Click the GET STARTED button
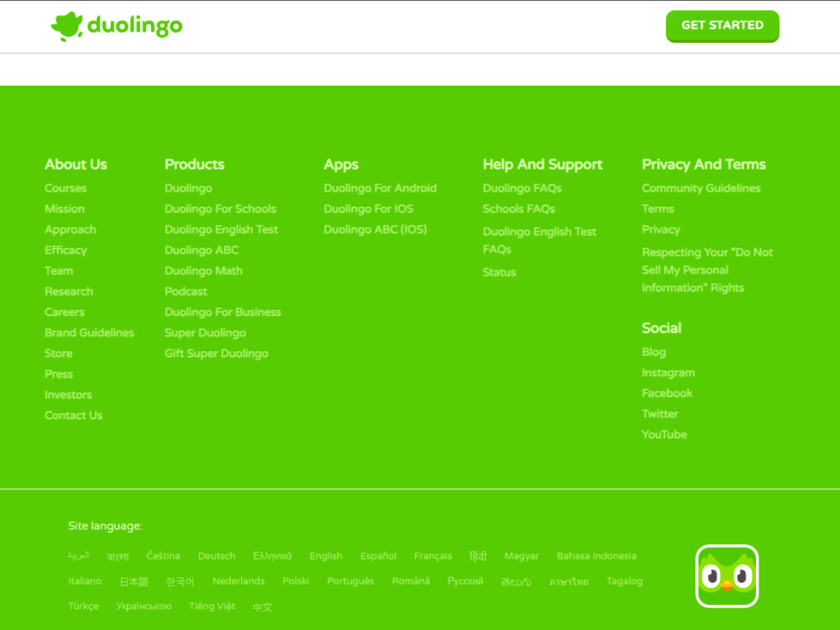This screenshot has height=630, width=840. 722,26
